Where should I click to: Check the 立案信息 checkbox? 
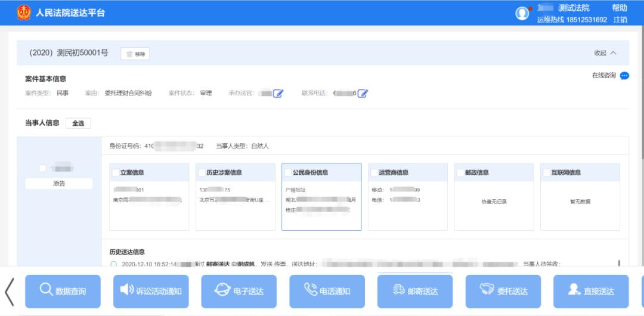click(x=115, y=173)
